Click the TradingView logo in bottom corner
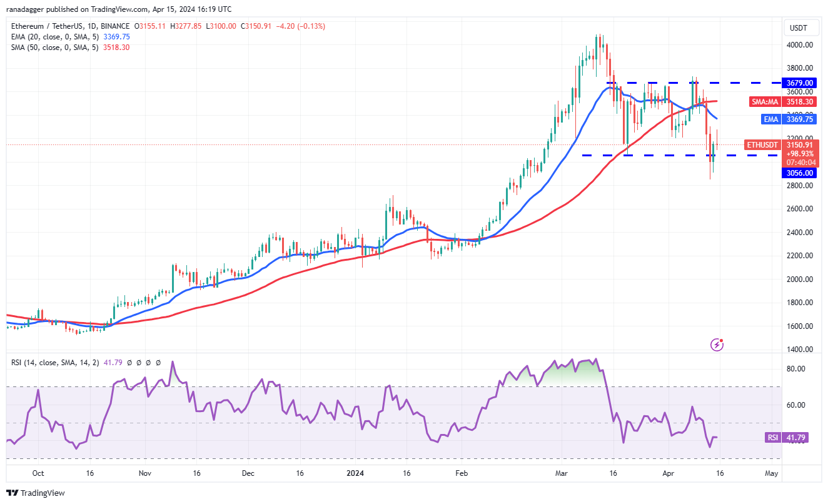 click(36, 493)
